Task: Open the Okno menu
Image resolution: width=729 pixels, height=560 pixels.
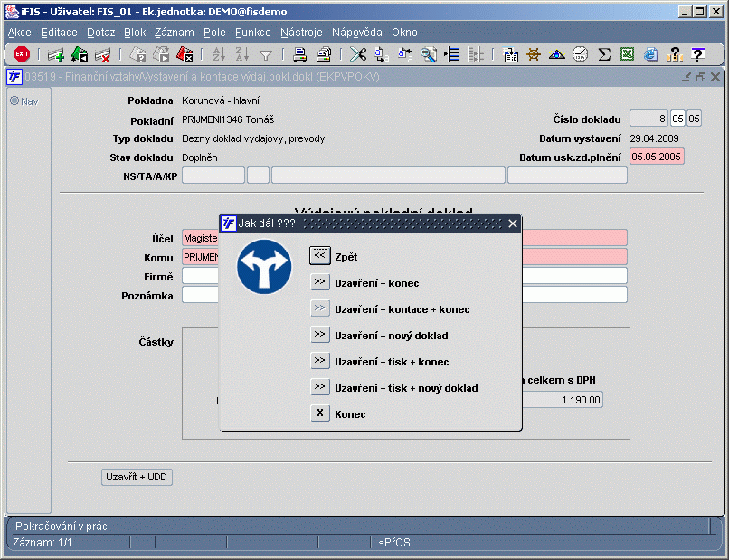Action: (404, 33)
